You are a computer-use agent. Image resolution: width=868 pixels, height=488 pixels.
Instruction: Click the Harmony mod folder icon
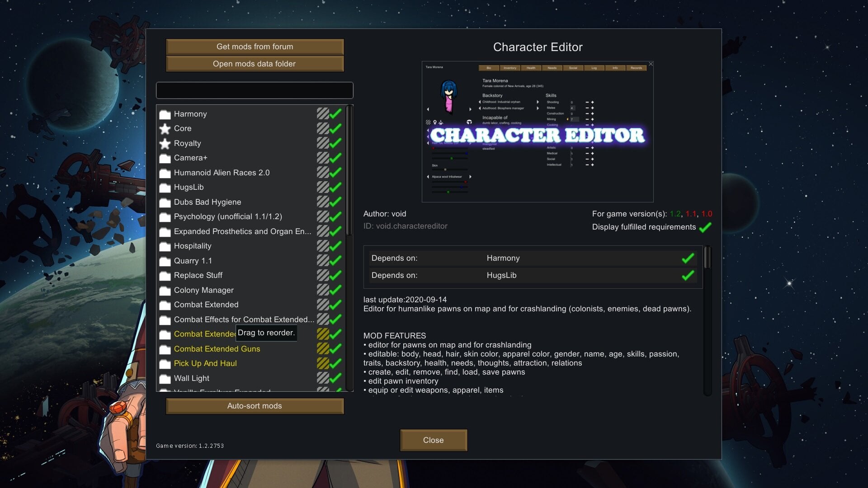(165, 114)
